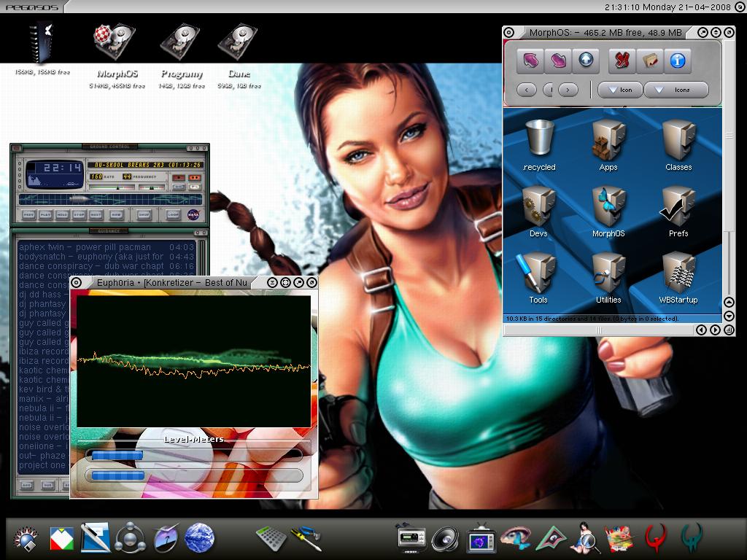This screenshot has width=747, height=560.
Task: Click the purple back arrow in MorphOS window toolbar
Action: pyautogui.click(x=530, y=61)
